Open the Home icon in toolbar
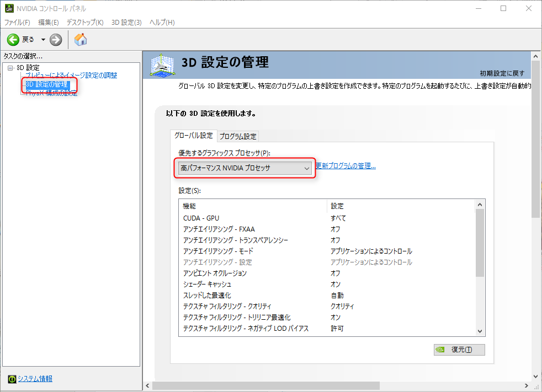The height and width of the screenshot is (392, 542). tap(81, 40)
